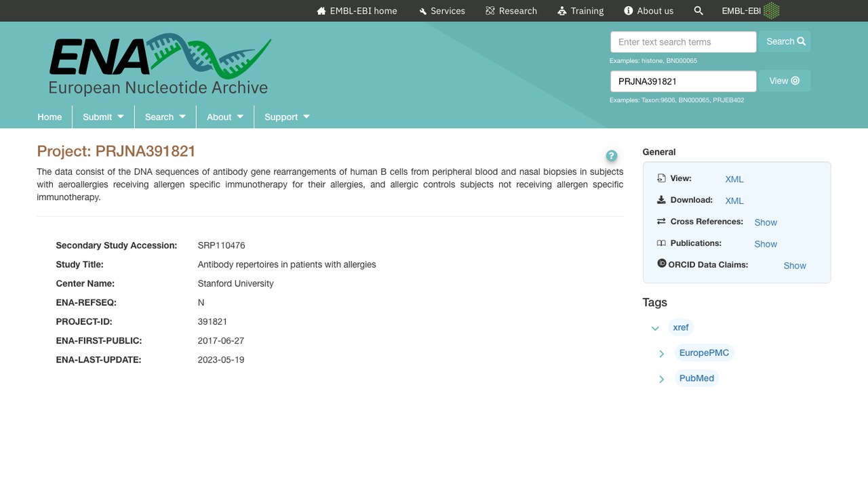Go to the Home nav item

click(x=50, y=117)
